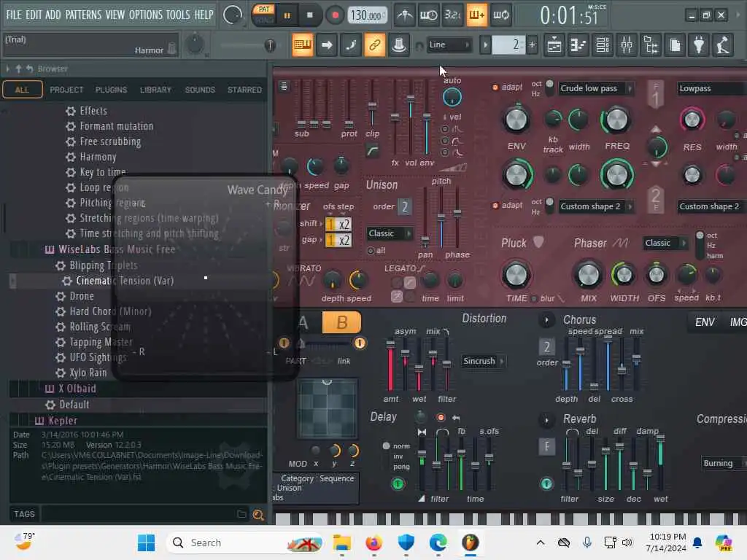This screenshot has height=560, width=747.
Task: Open the browser tree view icon
Action: pos(651,45)
